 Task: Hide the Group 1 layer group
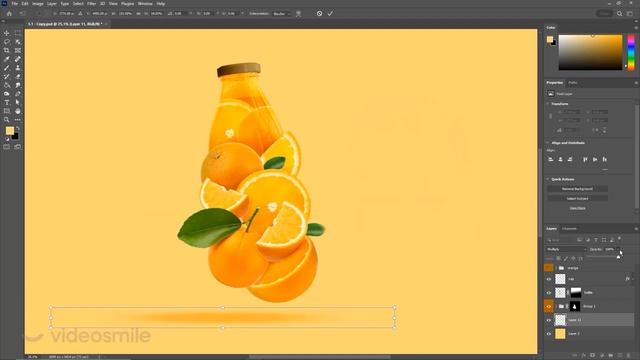click(549, 306)
